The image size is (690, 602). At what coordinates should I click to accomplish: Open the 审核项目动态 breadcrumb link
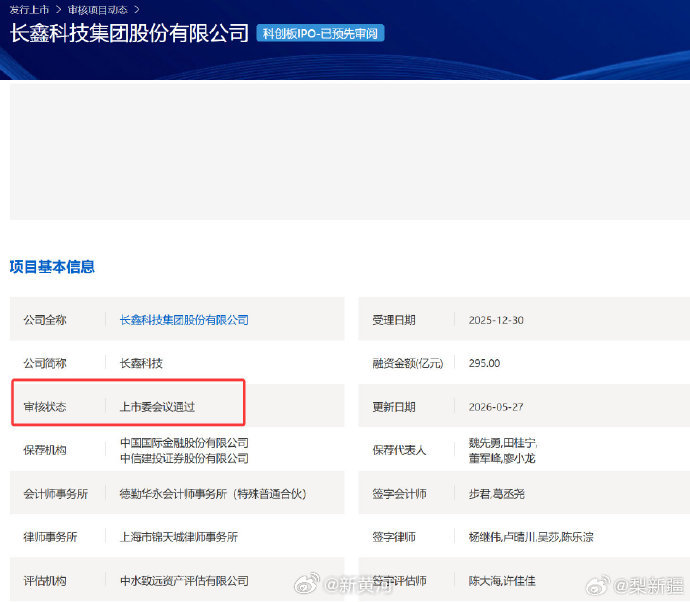(x=98, y=10)
